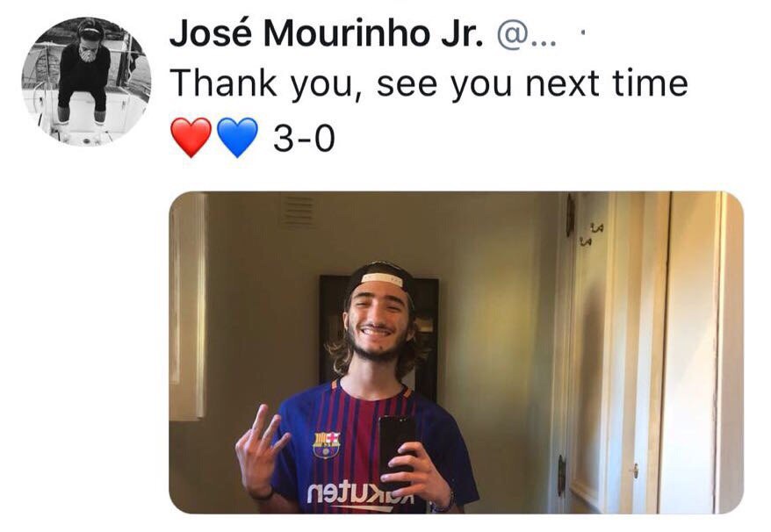
Task: Click the door knob in the photo
Action: click(x=634, y=471)
